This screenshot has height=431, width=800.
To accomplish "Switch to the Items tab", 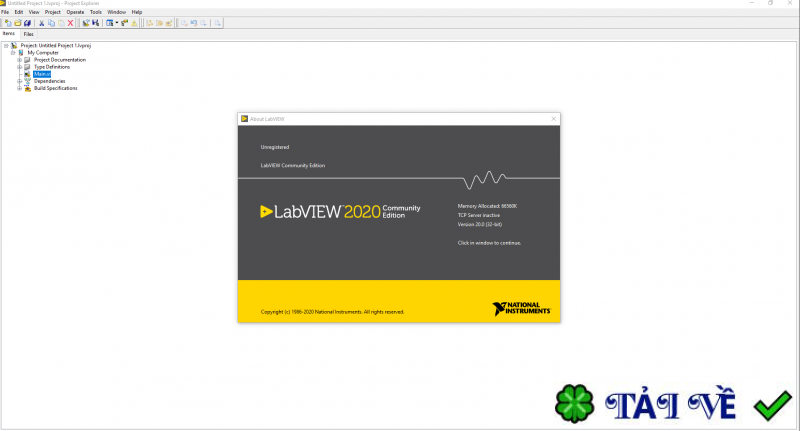I will tap(9, 34).
